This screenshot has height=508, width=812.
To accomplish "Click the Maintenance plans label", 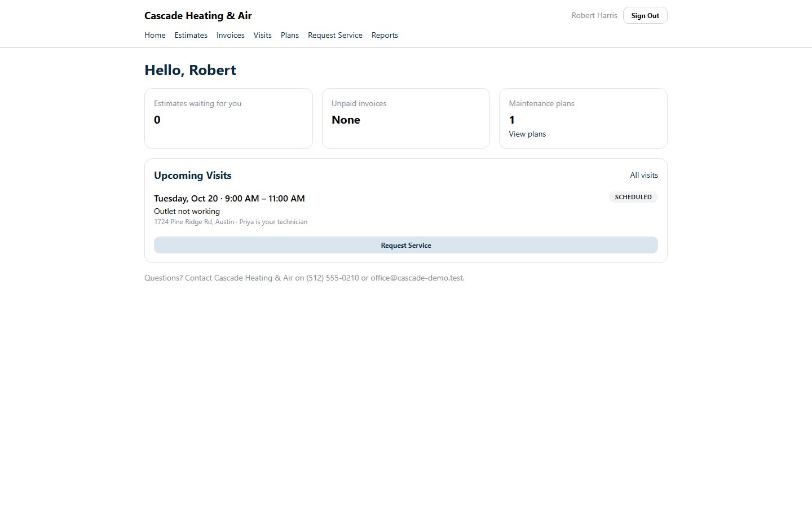I will click(541, 103).
